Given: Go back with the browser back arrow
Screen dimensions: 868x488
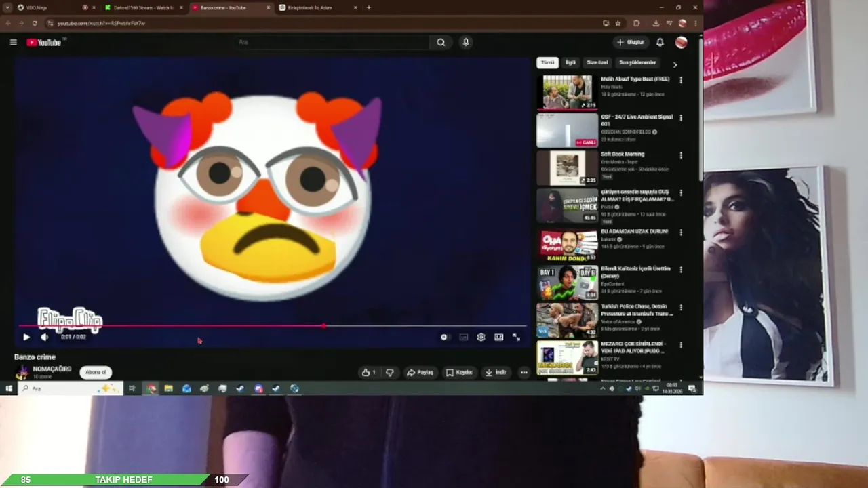Looking at the screenshot, I should tap(7, 23).
